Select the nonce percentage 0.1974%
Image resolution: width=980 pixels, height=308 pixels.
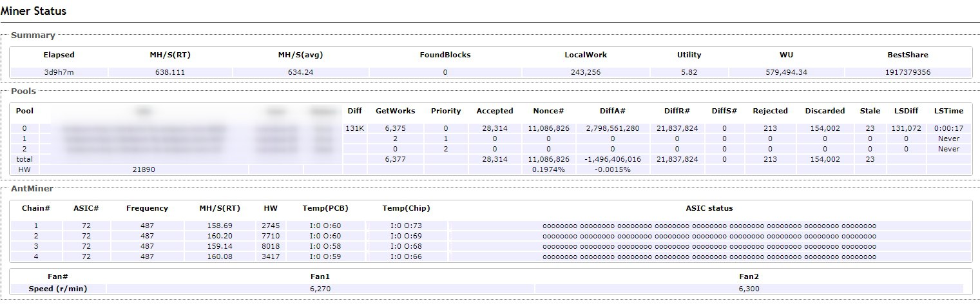[548, 169]
